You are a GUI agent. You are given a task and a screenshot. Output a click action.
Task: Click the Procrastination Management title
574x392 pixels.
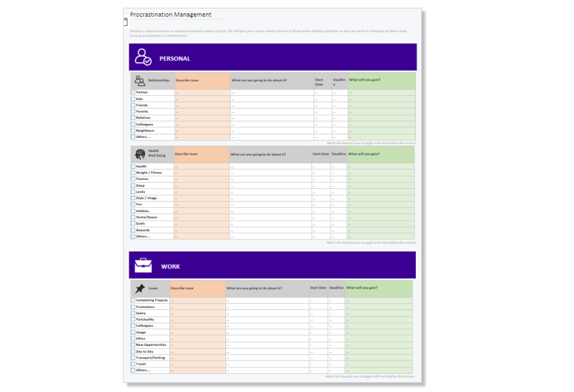click(x=171, y=15)
